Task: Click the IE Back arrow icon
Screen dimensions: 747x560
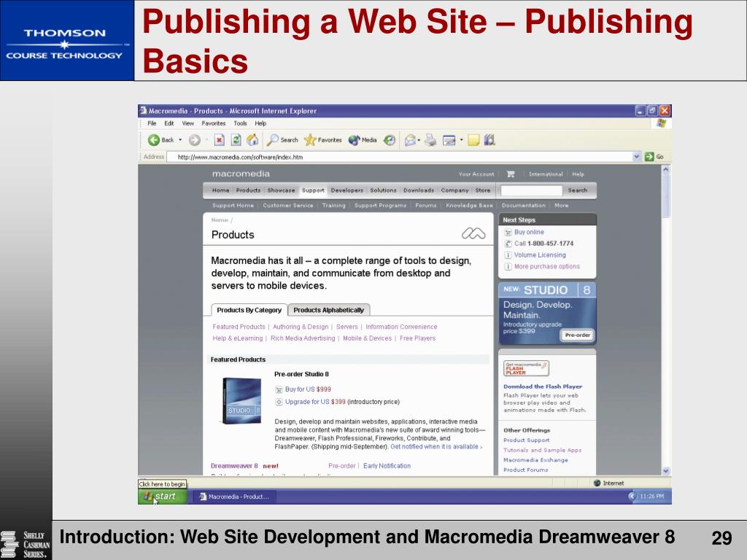Action: 153,140
